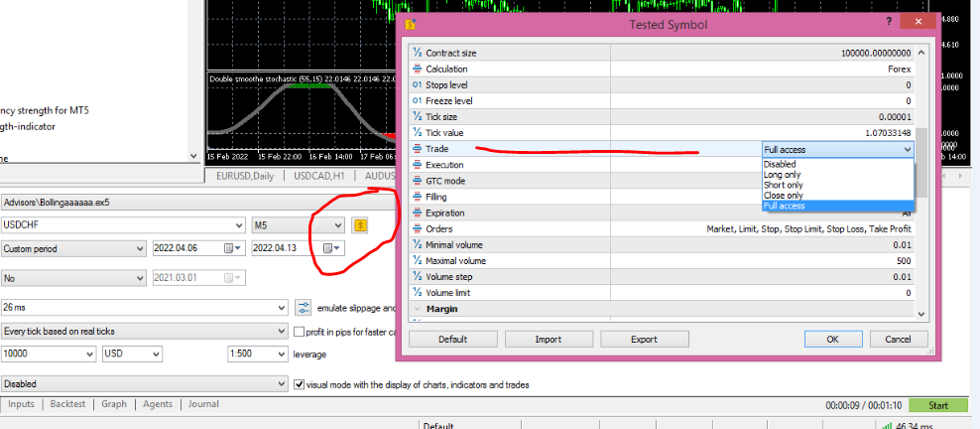
Task: Switch to the Inputs tab
Action: point(21,404)
